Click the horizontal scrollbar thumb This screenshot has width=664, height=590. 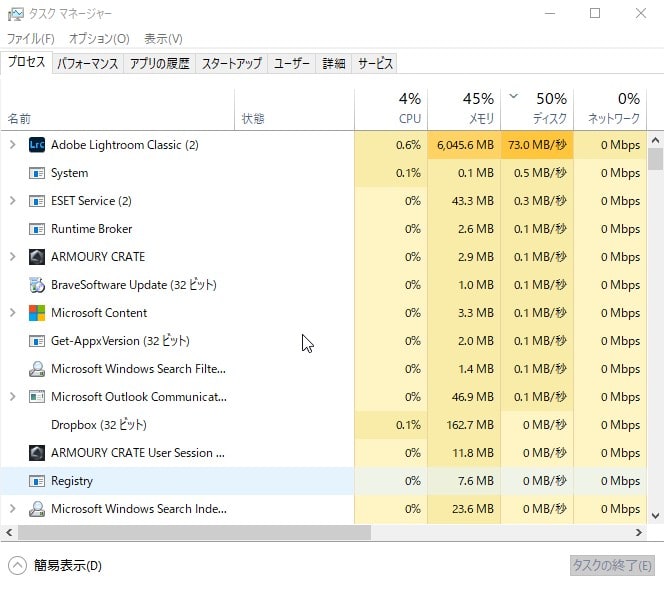[194, 532]
